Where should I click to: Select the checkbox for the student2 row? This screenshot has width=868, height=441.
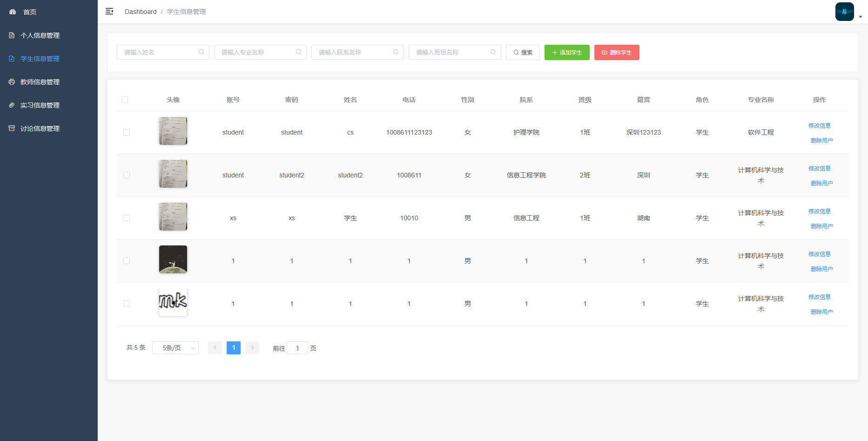(x=127, y=175)
